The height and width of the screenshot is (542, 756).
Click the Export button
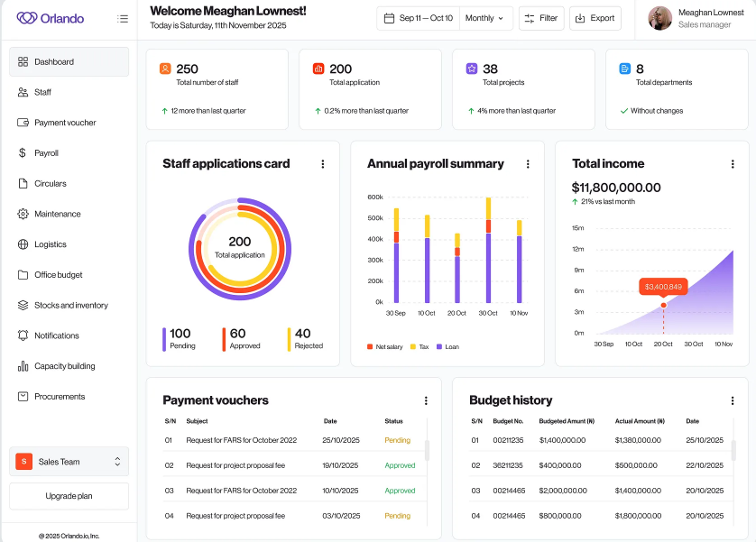pos(595,18)
